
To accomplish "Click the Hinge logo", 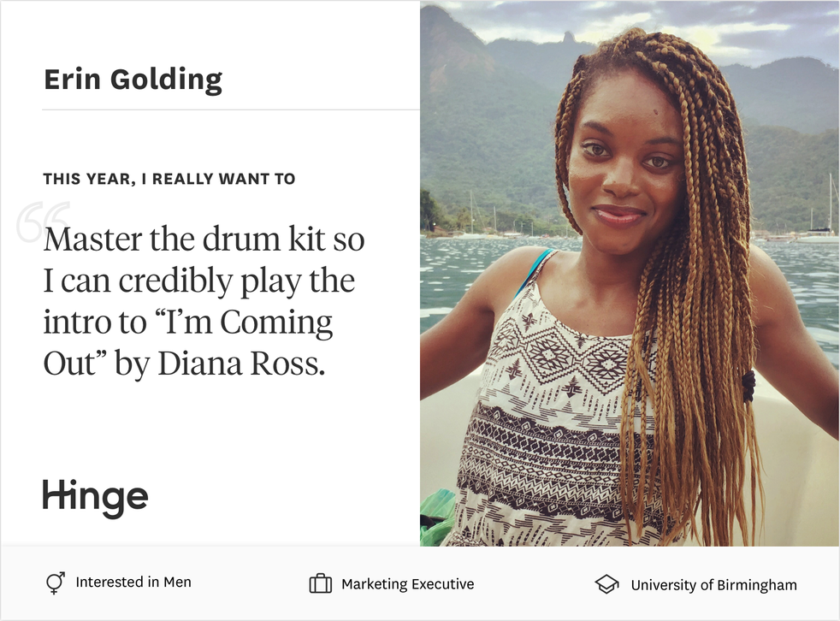I will coord(95,499).
